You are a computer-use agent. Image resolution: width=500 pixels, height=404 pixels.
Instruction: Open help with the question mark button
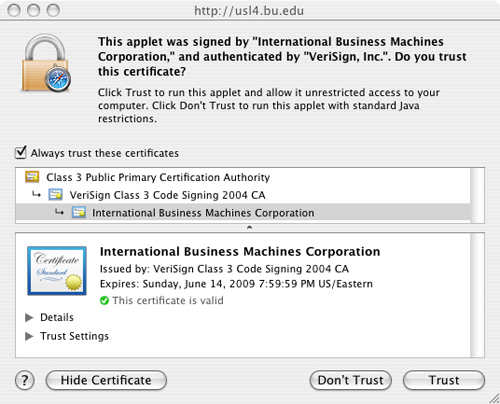click(x=25, y=380)
